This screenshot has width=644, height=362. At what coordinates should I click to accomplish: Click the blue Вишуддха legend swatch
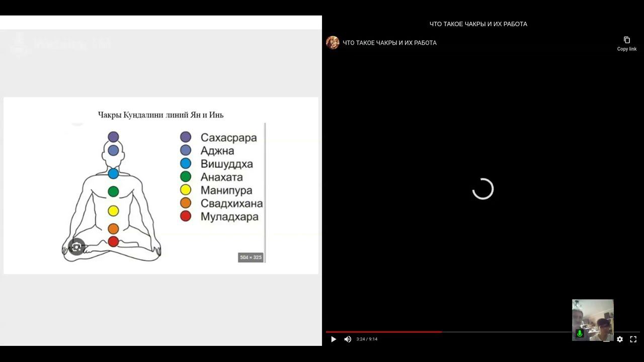coord(186,163)
